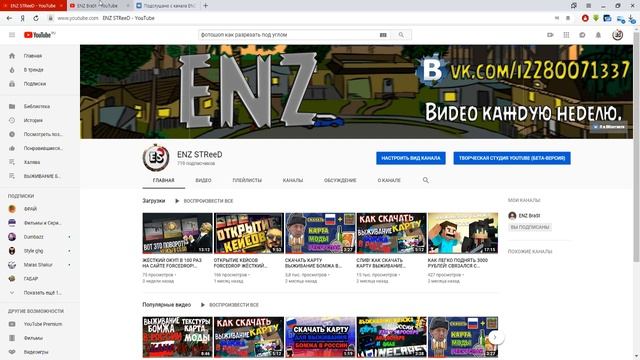This screenshot has height=360, width=640.
Task: Select the ГЛАВНАЯ channel tab
Action: point(164,180)
